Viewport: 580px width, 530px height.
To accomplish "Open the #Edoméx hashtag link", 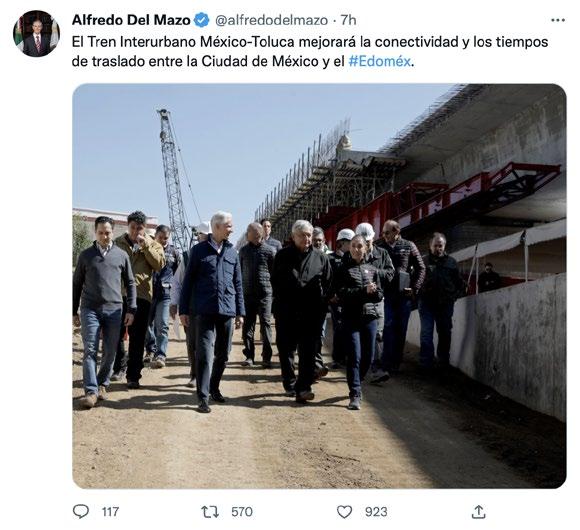I will coord(380,61).
